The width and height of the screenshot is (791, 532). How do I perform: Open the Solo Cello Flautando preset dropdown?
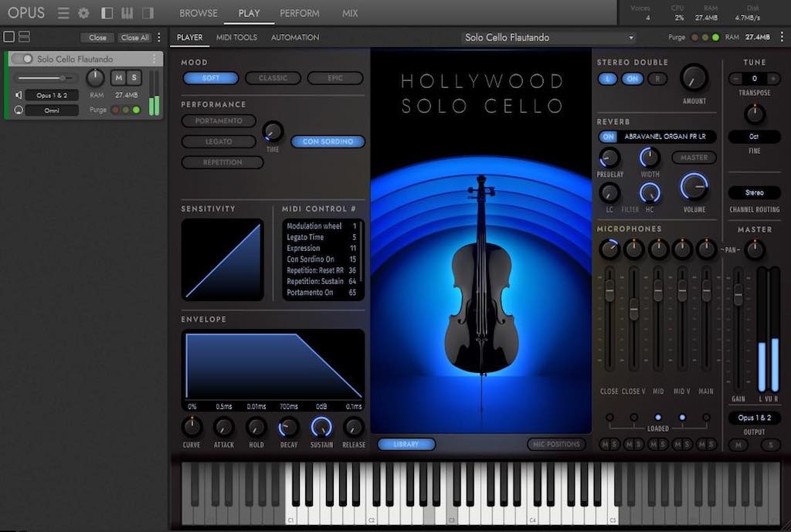click(x=548, y=37)
